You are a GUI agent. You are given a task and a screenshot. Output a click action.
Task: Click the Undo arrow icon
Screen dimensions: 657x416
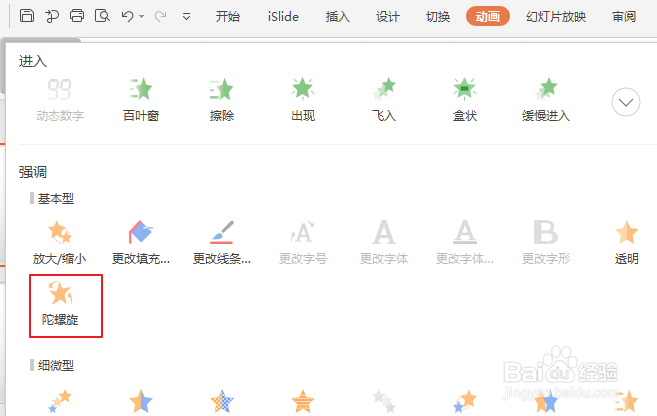(127, 16)
